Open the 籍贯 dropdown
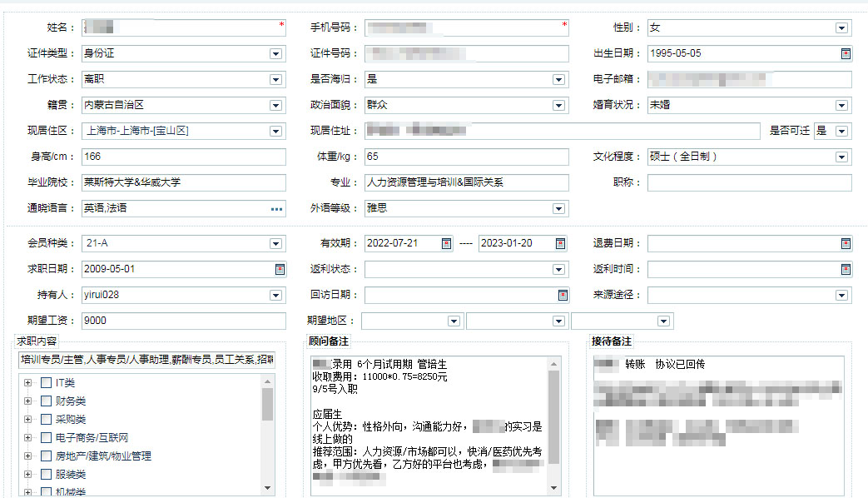Viewport: 868px width, 498px height. click(275, 105)
